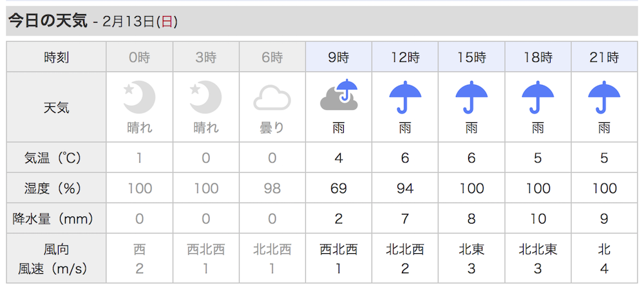The image size is (644, 288).
Task: Click the 風向 風速 row header
Action: pyautogui.click(x=56, y=258)
